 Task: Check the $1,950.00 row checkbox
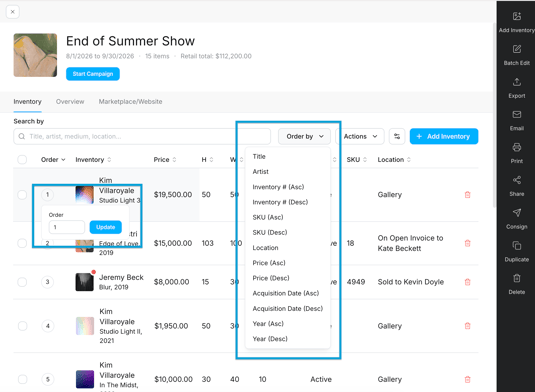[x=22, y=326]
